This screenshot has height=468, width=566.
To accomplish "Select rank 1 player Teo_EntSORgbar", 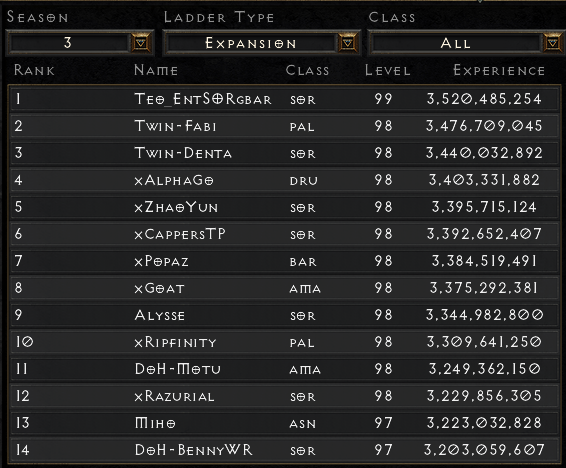I will pos(284,99).
